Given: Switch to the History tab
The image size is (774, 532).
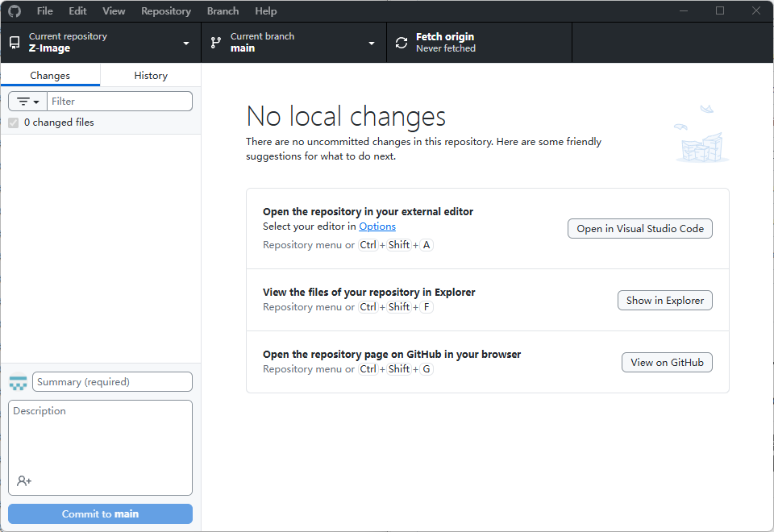Looking at the screenshot, I should [151, 75].
